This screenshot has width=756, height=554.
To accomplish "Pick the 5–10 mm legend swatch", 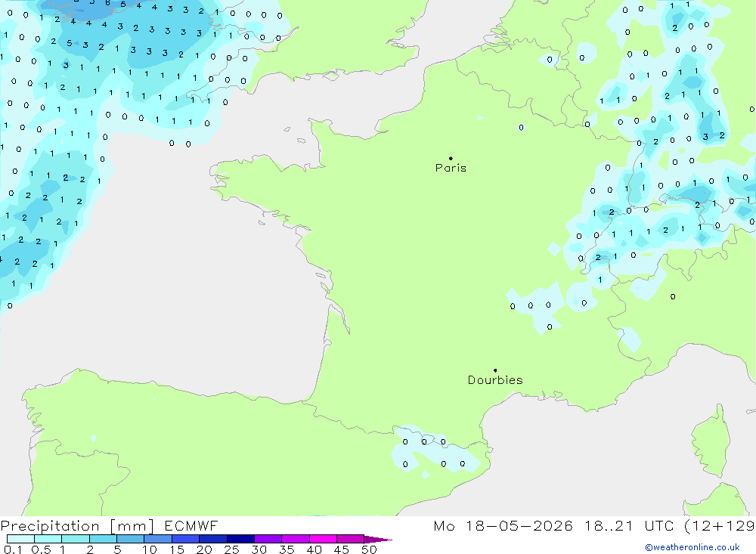I will tap(131, 539).
